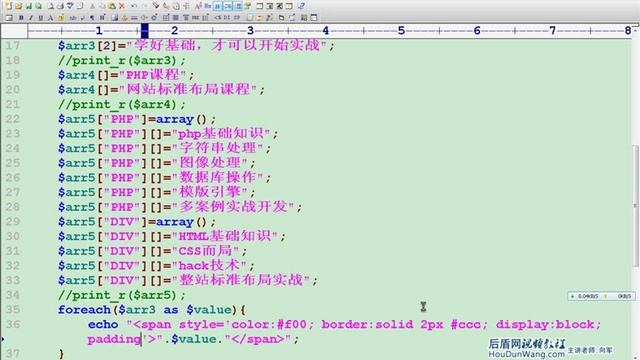The width and height of the screenshot is (640, 360).
Task: Click the column ruler at mark 4
Action: coord(325,30)
